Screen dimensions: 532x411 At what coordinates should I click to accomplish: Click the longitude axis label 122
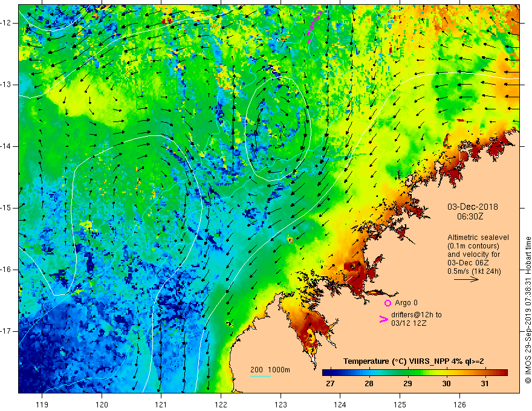point(221,404)
